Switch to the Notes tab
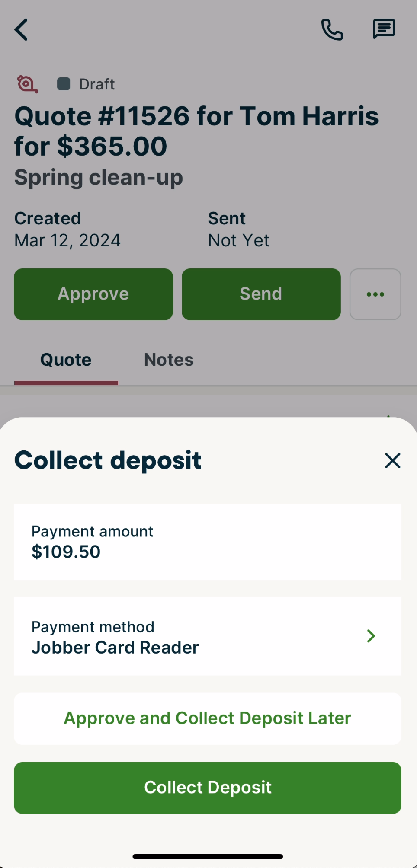 click(169, 360)
